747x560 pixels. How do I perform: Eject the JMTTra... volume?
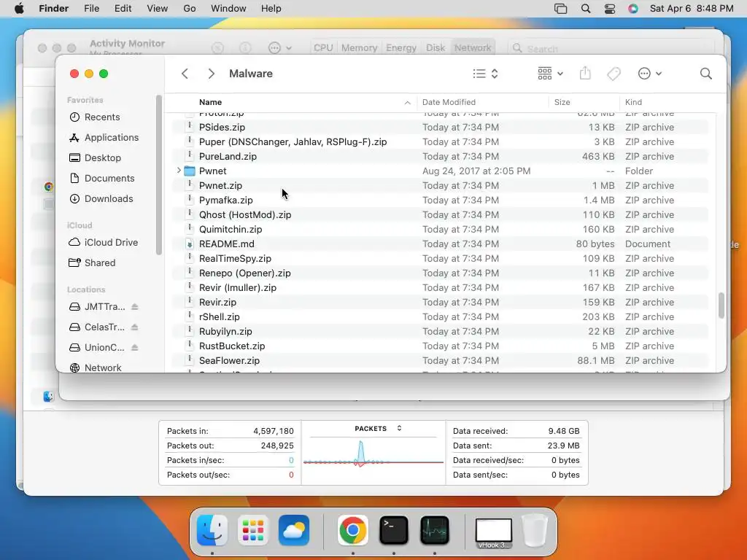[x=135, y=307]
